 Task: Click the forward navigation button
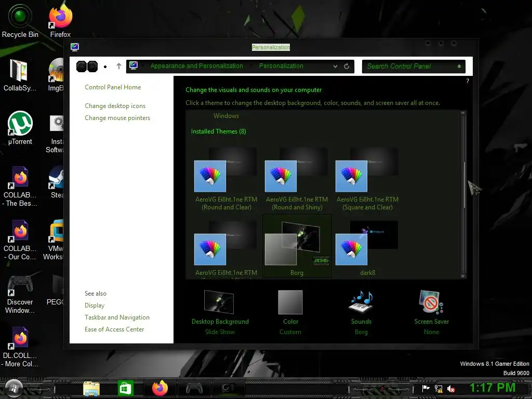pyautogui.click(x=92, y=66)
